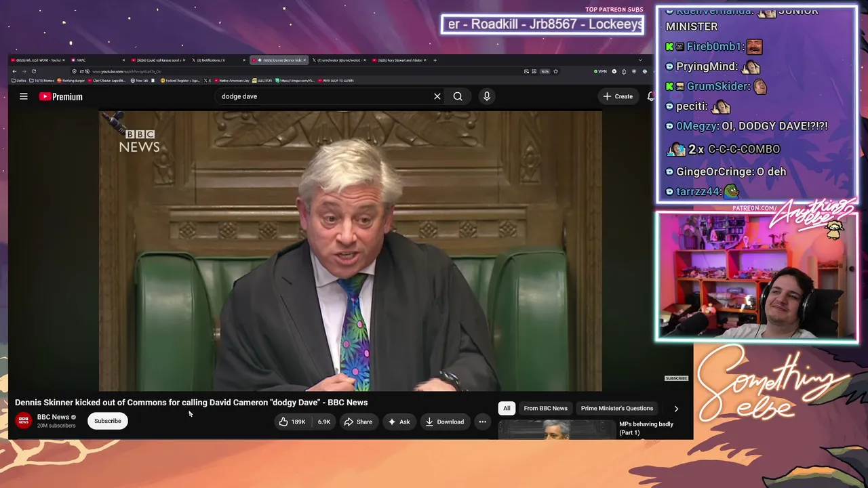Image resolution: width=868 pixels, height=488 pixels.
Task: Open the 'Native American Day' bookmark
Action: coord(233,81)
